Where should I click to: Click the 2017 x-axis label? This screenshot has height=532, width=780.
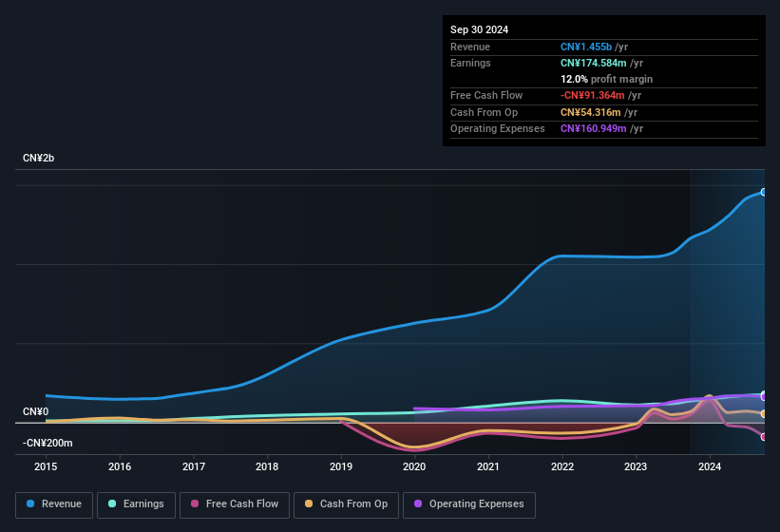[194, 466]
